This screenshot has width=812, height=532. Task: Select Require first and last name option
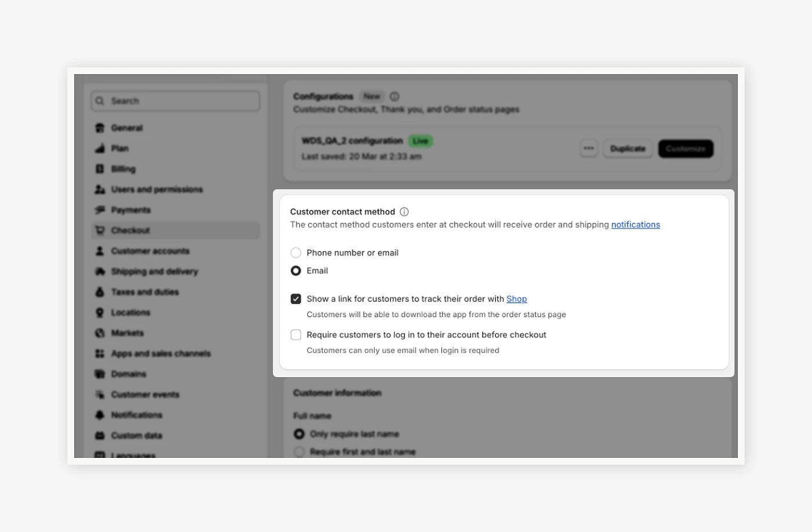[x=299, y=452]
